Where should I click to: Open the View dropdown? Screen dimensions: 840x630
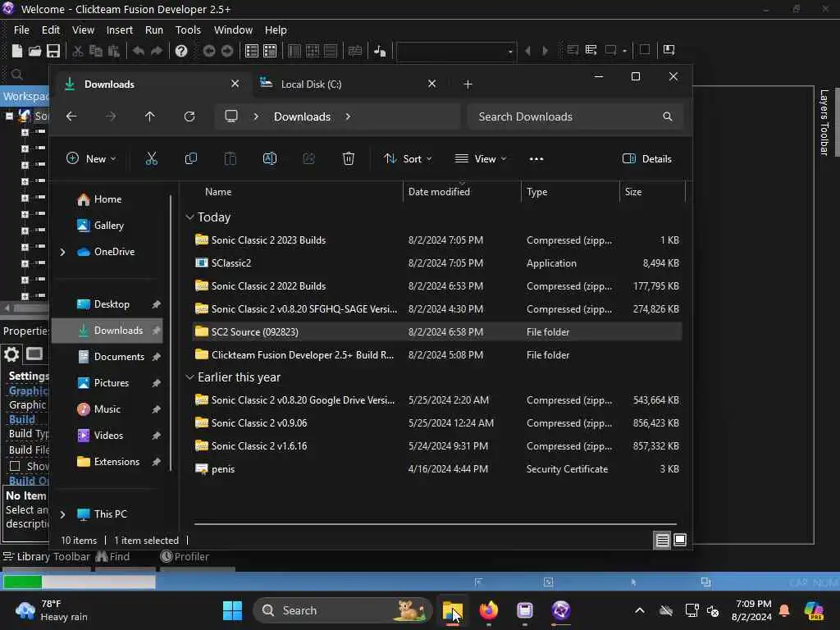click(x=481, y=158)
